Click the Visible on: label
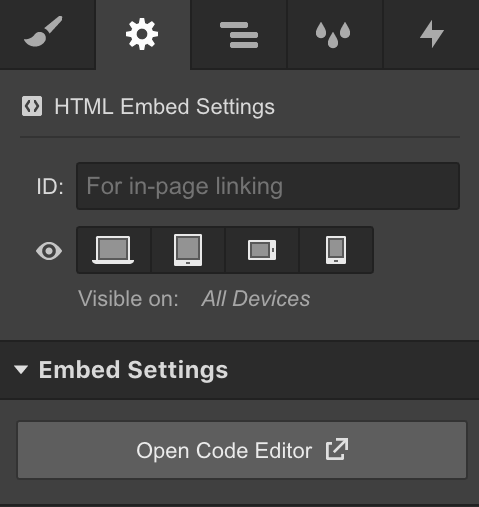 (x=128, y=298)
